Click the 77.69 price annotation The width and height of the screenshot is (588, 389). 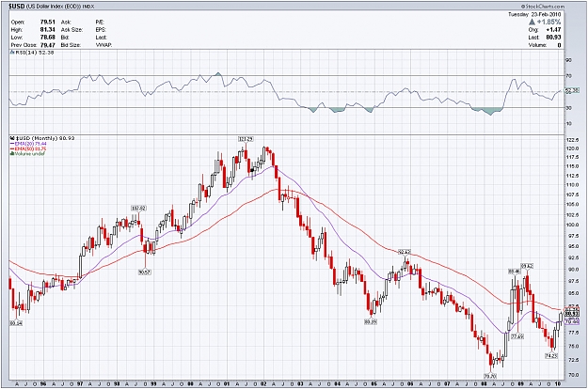[x=517, y=336]
